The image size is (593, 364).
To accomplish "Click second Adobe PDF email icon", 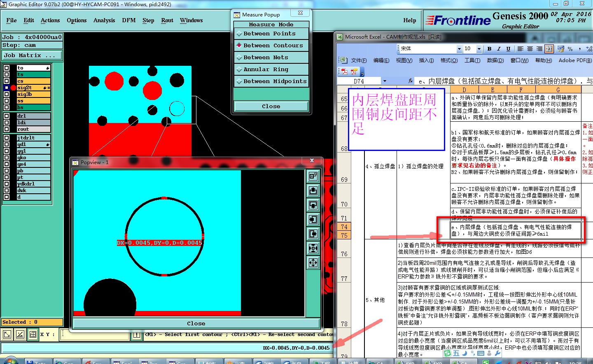I will tap(354, 71).
